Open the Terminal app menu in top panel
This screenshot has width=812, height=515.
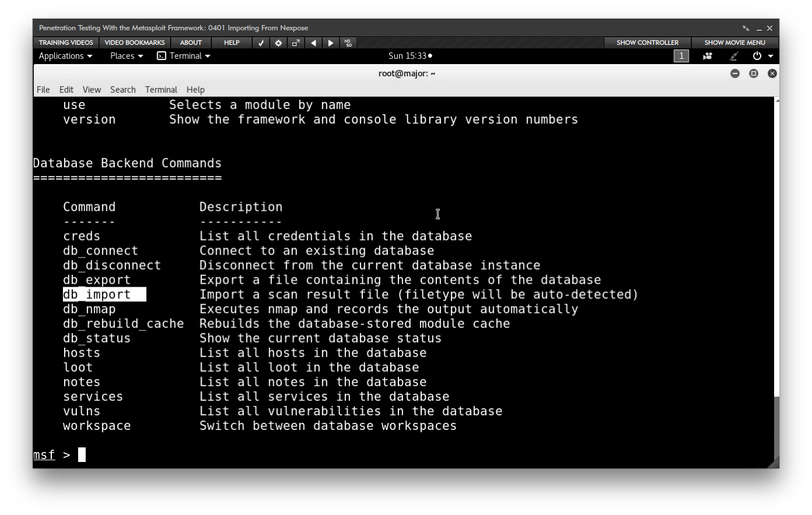tap(183, 56)
